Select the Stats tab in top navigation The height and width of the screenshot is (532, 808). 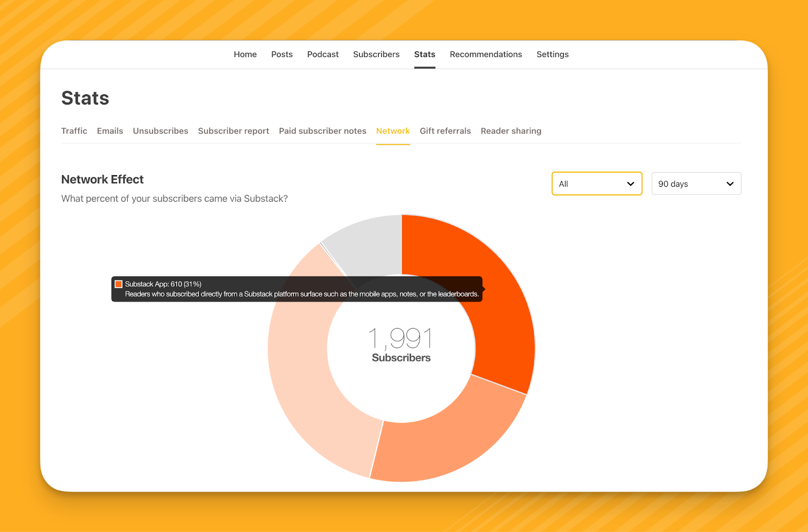click(x=425, y=55)
